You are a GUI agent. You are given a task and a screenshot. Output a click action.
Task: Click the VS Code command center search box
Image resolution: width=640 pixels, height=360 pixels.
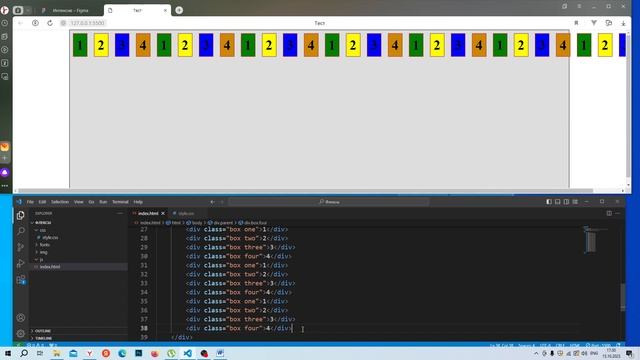(329, 202)
